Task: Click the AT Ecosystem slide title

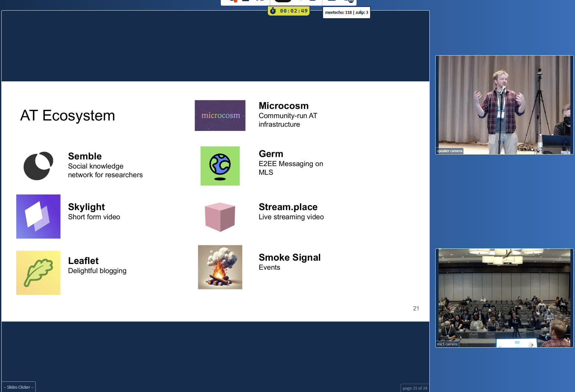Action: click(68, 115)
